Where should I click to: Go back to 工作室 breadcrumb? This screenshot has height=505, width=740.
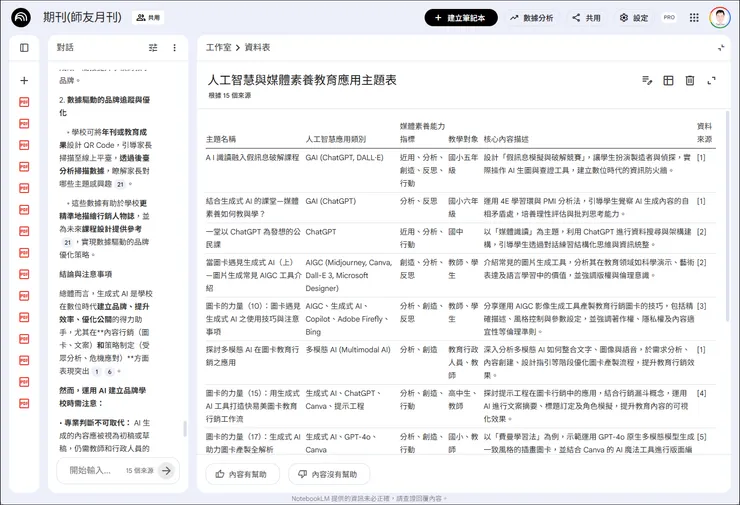coord(219,48)
